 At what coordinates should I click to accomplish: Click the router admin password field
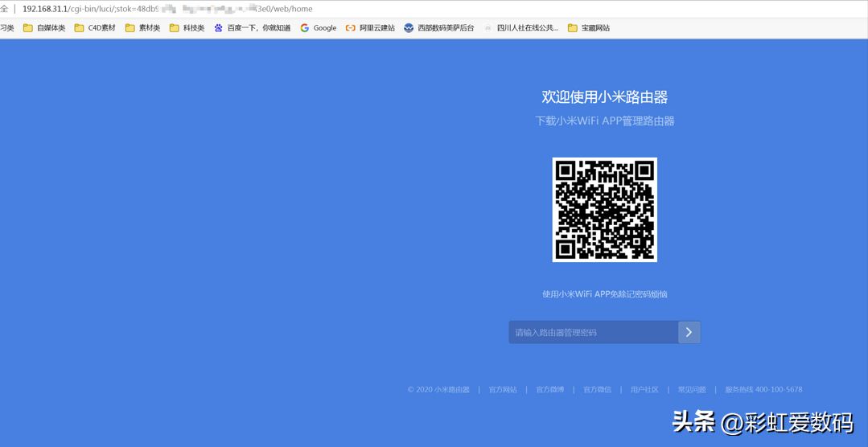[594, 333]
